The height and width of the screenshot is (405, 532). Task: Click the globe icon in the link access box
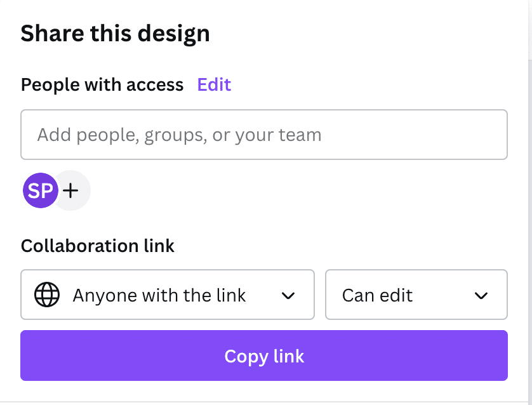click(x=47, y=295)
